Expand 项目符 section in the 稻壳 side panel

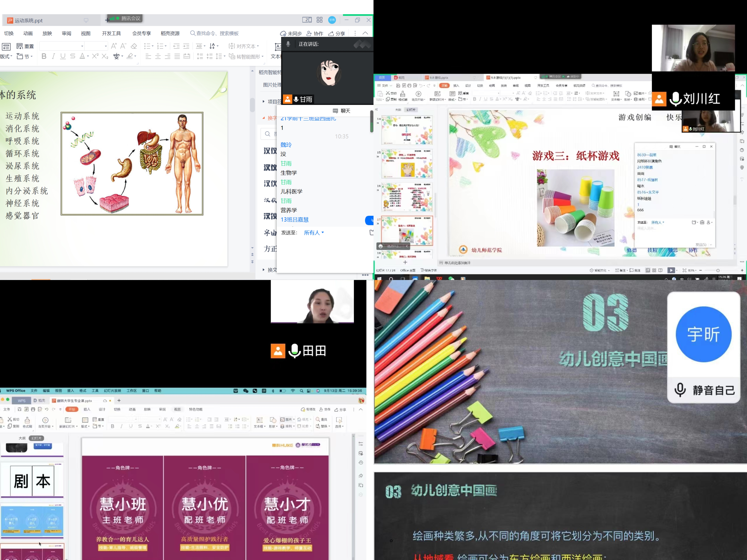coord(263,102)
